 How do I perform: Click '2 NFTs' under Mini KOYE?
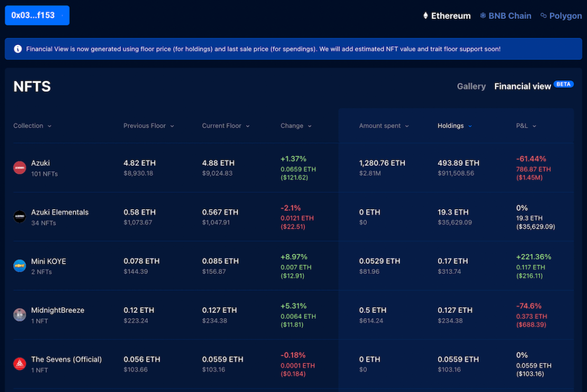41,272
